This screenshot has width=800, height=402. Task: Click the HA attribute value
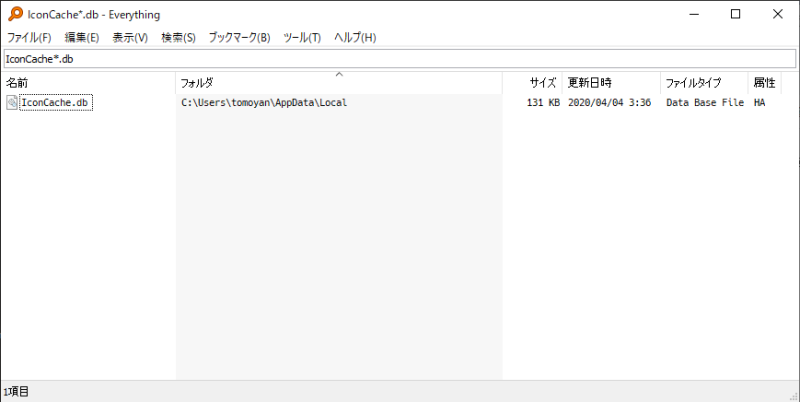(x=759, y=103)
